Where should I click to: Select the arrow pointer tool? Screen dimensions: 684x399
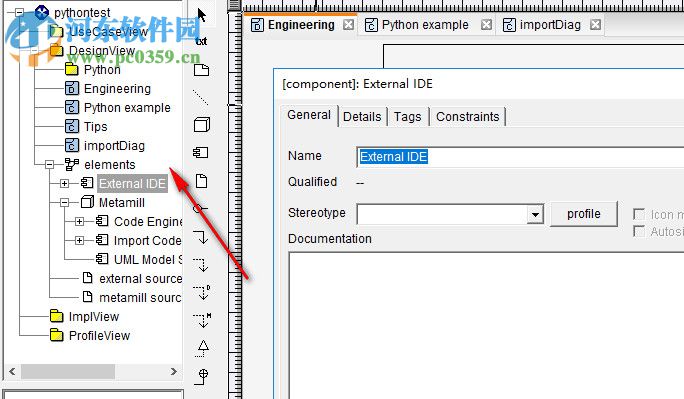coord(201,15)
